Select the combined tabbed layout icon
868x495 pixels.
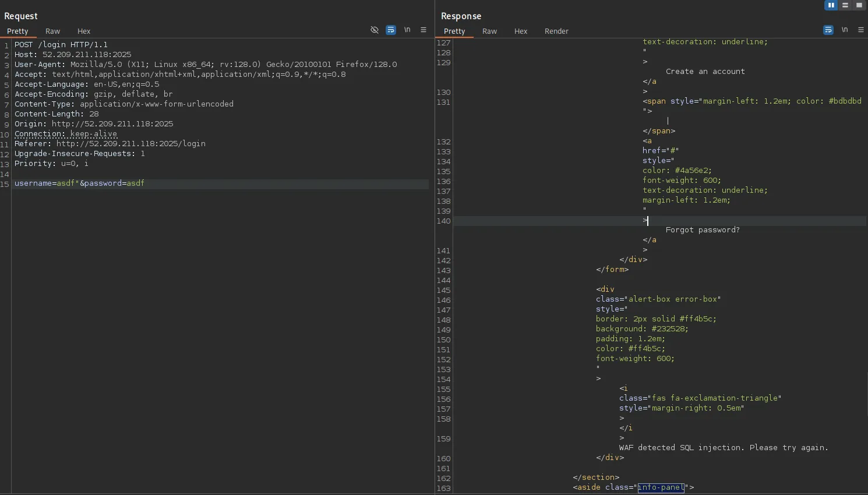point(859,5)
